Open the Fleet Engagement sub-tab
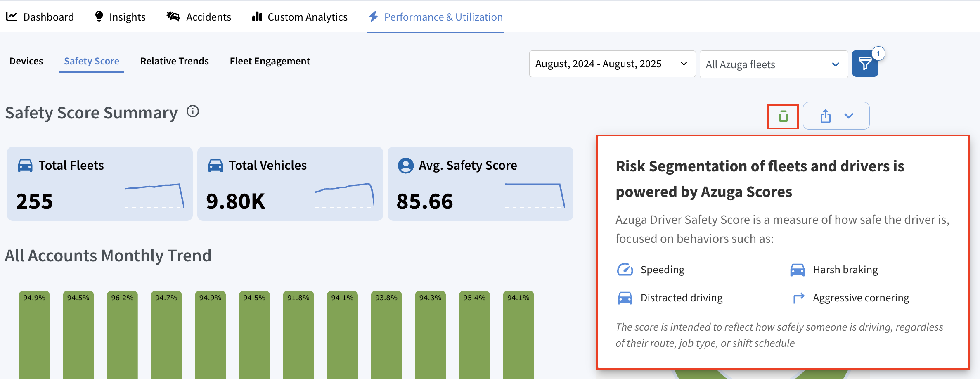Screen dimensions: 980x379 coord(270,61)
